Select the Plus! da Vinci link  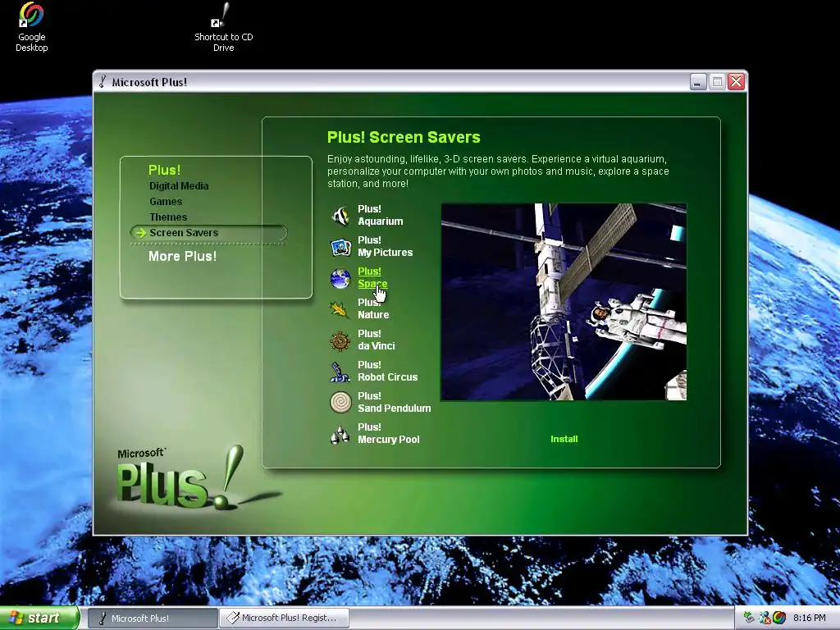coord(376,340)
